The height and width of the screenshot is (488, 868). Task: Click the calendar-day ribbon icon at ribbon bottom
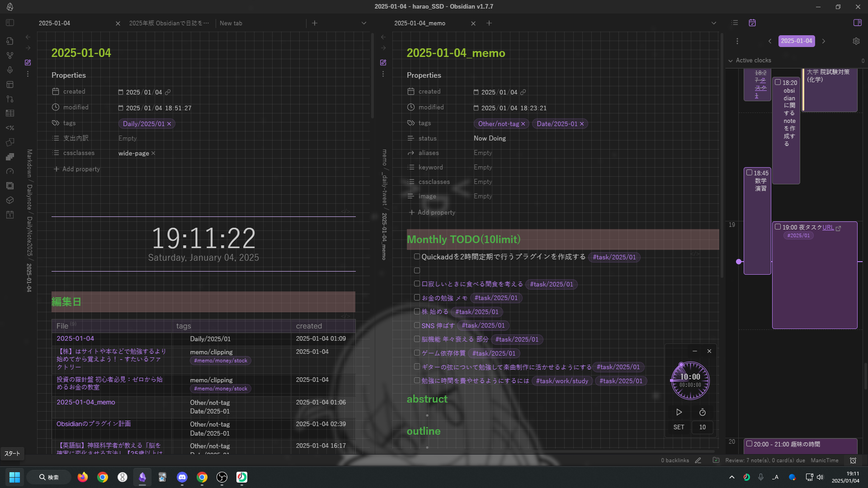(x=10, y=215)
